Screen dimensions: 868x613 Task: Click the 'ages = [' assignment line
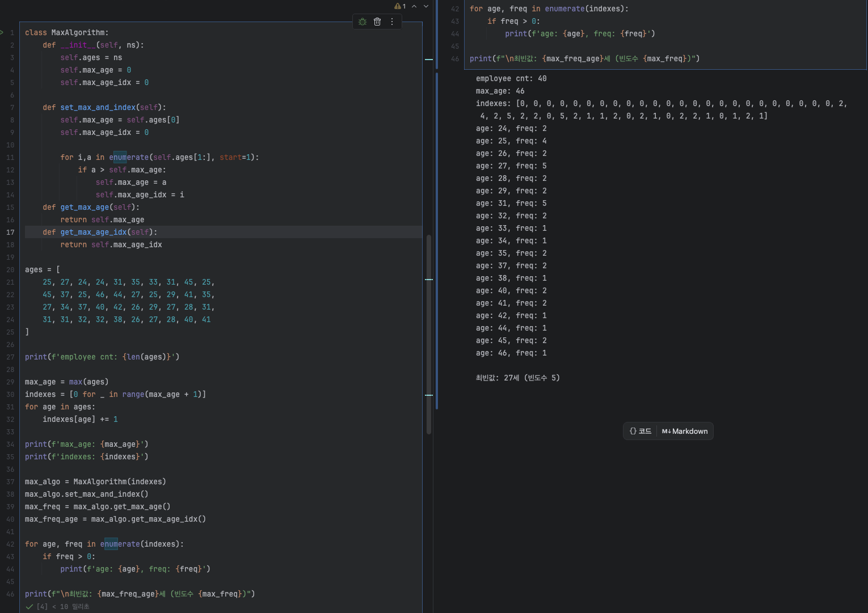pyautogui.click(x=43, y=269)
